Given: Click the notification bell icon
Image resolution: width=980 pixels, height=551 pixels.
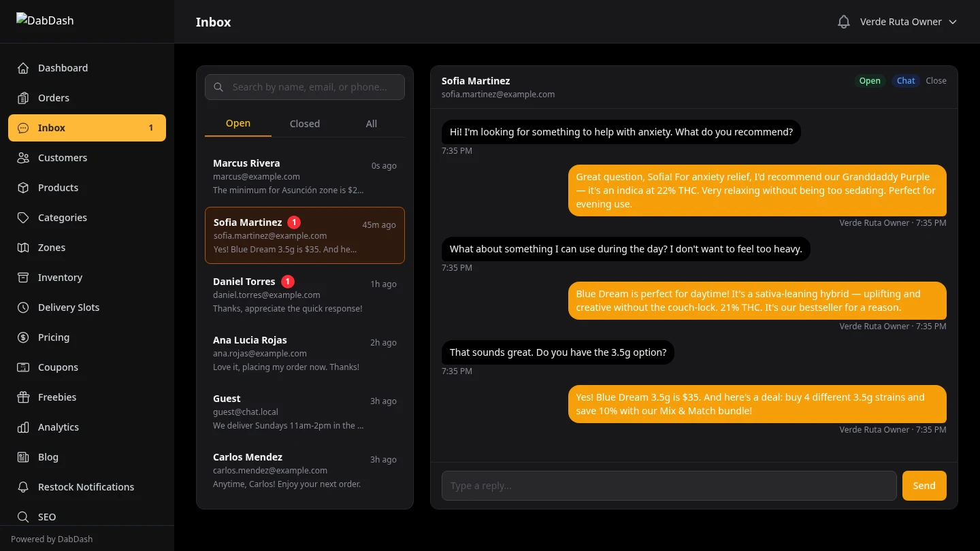Looking at the screenshot, I should click(x=843, y=21).
